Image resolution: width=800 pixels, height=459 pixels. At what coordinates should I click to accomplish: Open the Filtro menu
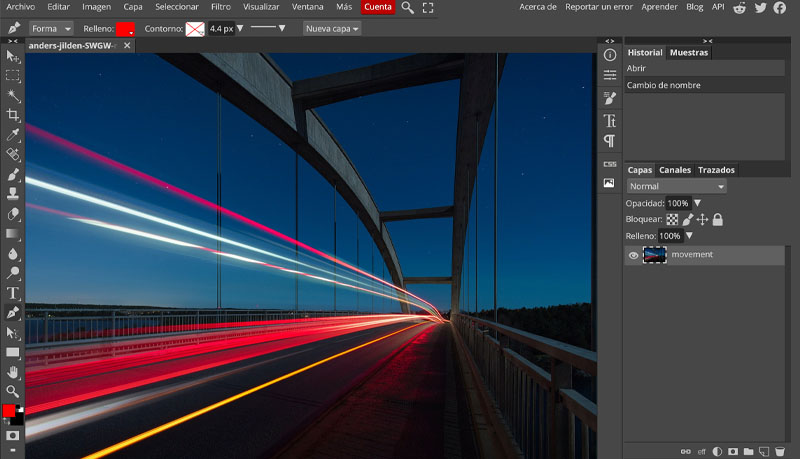tap(221, 7)
